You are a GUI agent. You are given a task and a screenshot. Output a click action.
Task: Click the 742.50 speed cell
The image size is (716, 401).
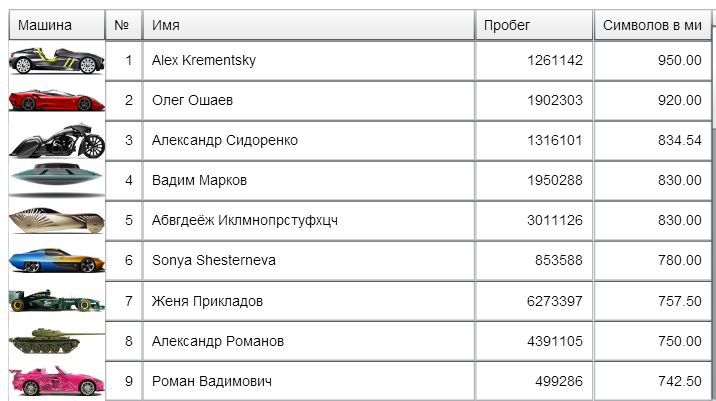[653, 381]
